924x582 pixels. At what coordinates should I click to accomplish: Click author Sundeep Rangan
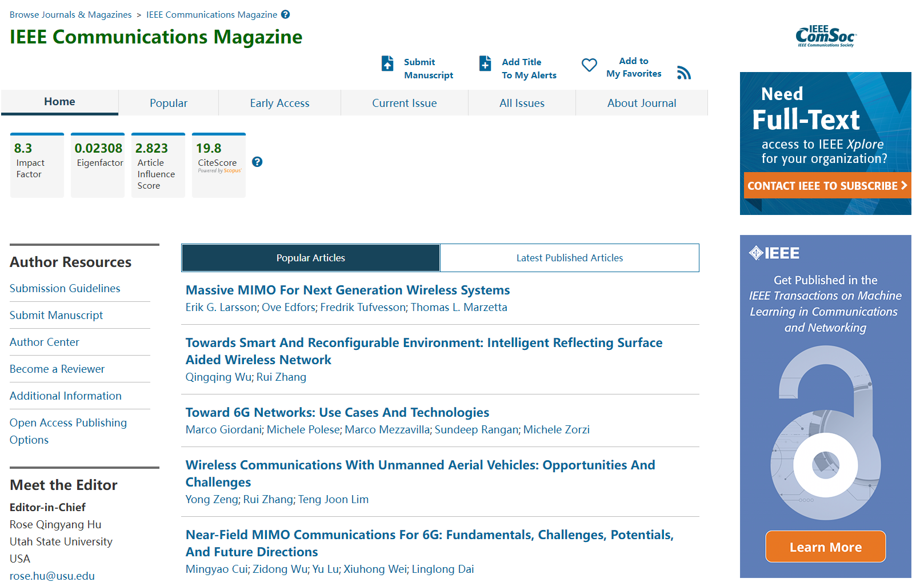(477, 429)
